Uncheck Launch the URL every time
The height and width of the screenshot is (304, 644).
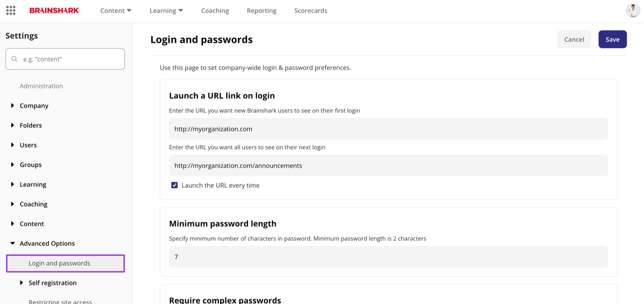174,185
